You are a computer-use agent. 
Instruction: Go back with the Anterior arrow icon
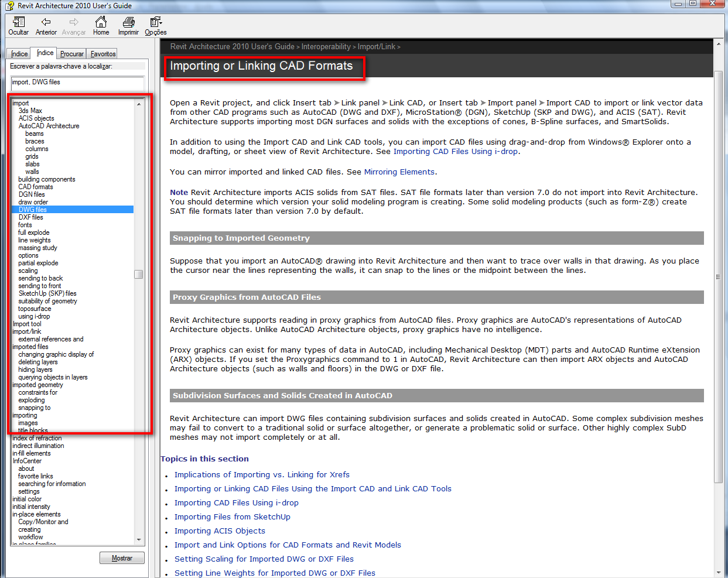pyautogui.click(x=46, y=22)
